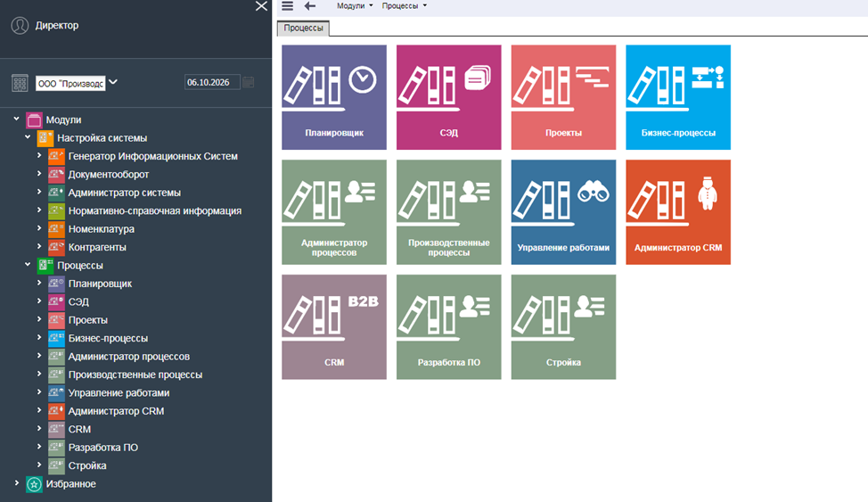This screenshot has width=868, height=502.
Task: Open the Администратор CRM tile
Action: coord(678,212)
